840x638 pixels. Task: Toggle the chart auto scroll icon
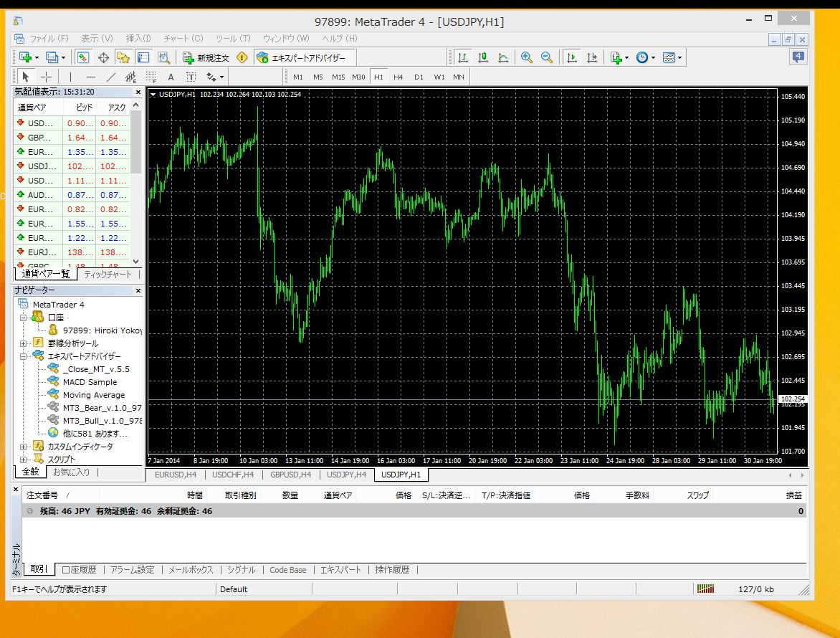pyautogui.click(x=572, y=57)
